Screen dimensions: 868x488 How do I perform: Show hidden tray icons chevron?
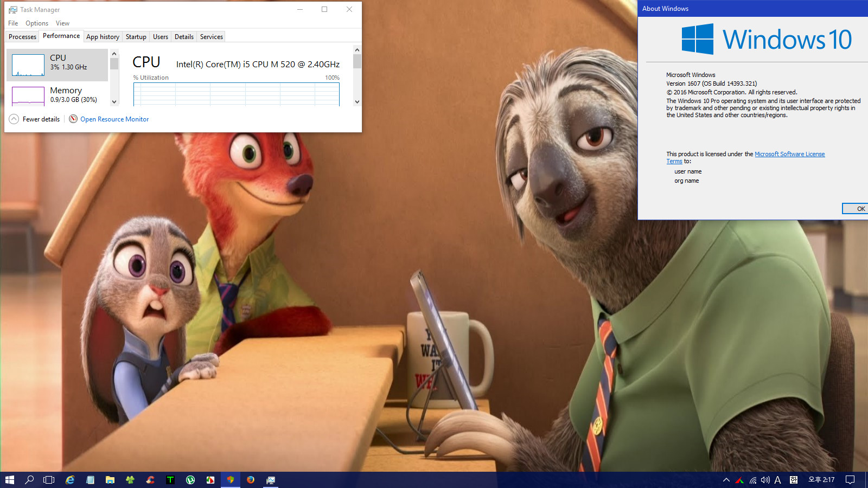pos(726,480)
